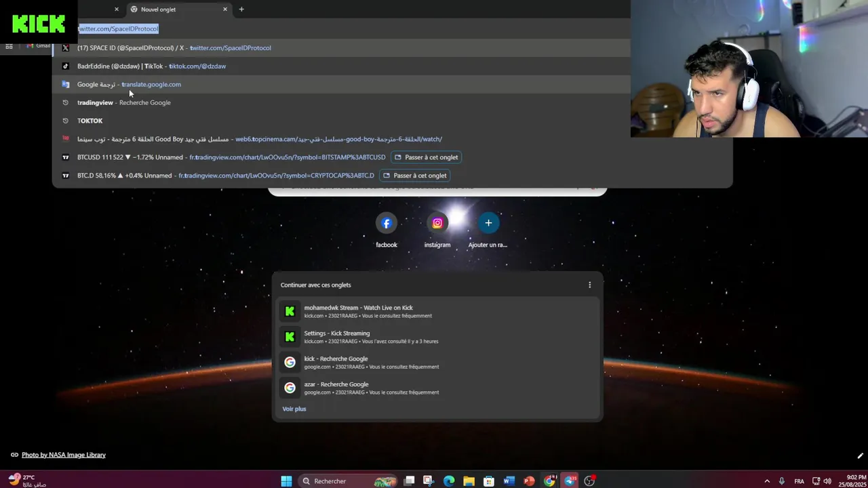The image size is (868, 488).
Task: Click the history icon beside tradingview search
Action: click(65, 103)
